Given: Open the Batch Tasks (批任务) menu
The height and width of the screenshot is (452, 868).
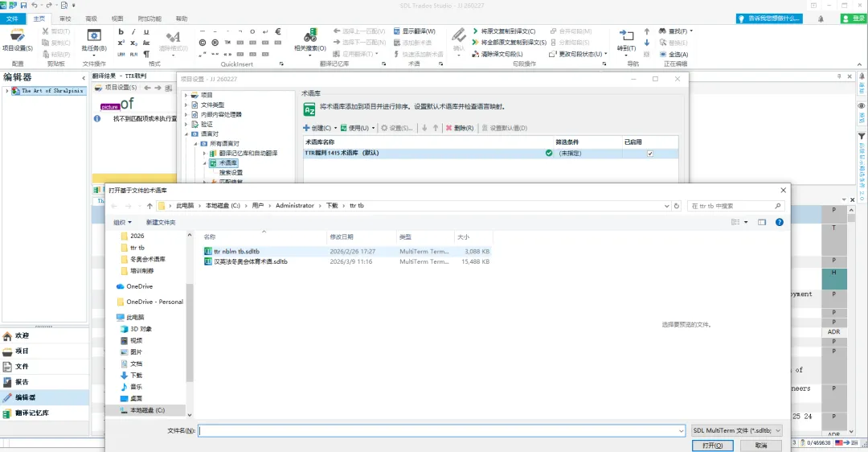Looking at the screenshot, I should pos(93,40).
